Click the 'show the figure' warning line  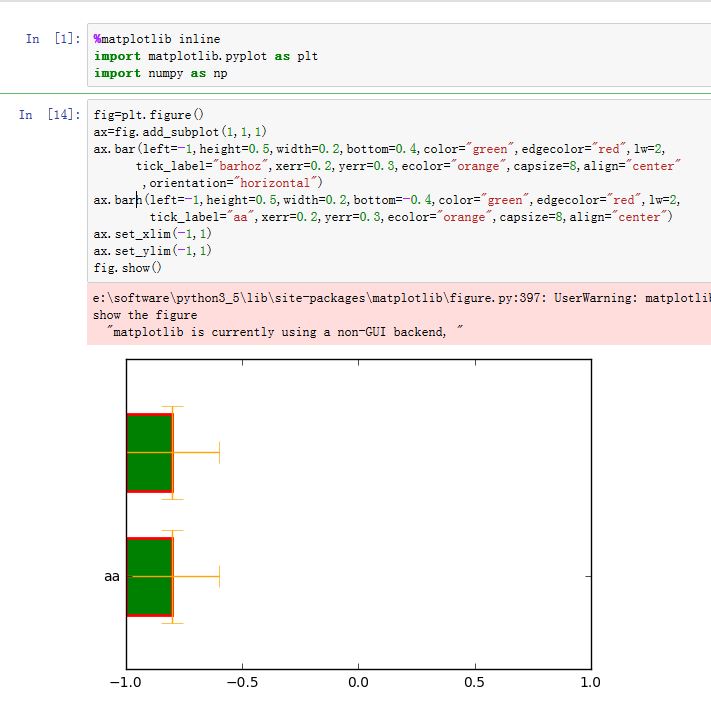tap(145, 315)
